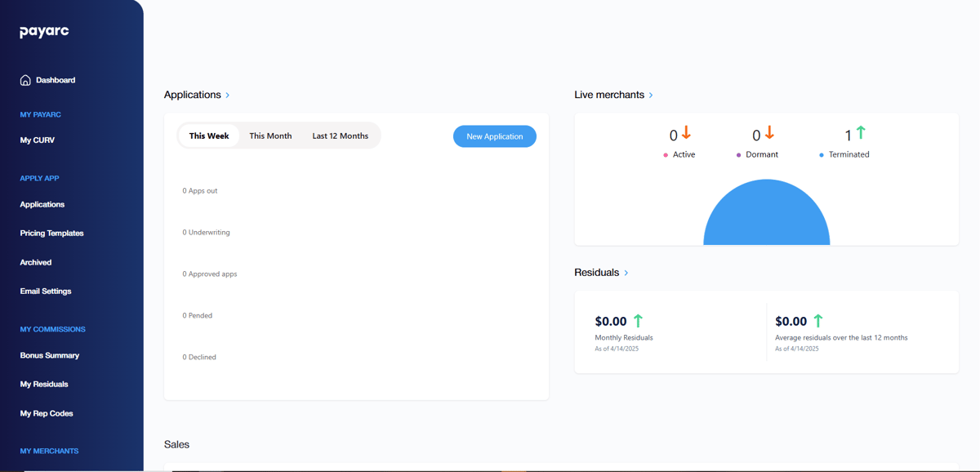The image size is (980, 472).
Task: Click the 0 Approved apps row
Action: point(210,274)
